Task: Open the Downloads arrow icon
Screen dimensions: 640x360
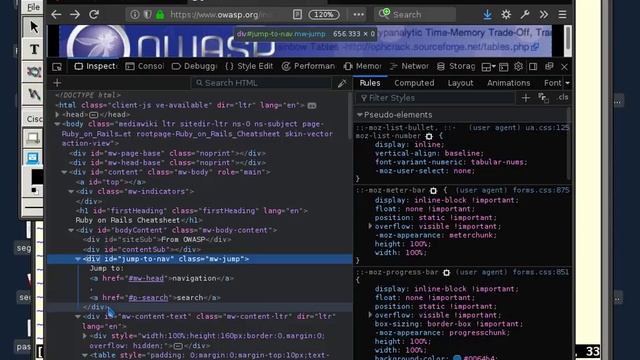Action: [x=487, y=15]
